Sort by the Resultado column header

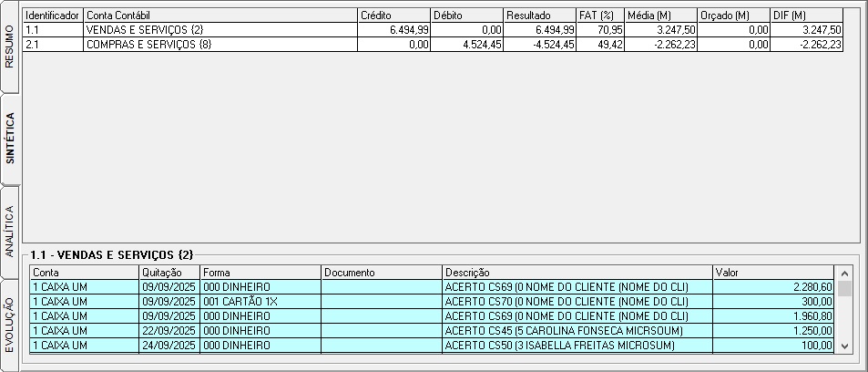539,15
